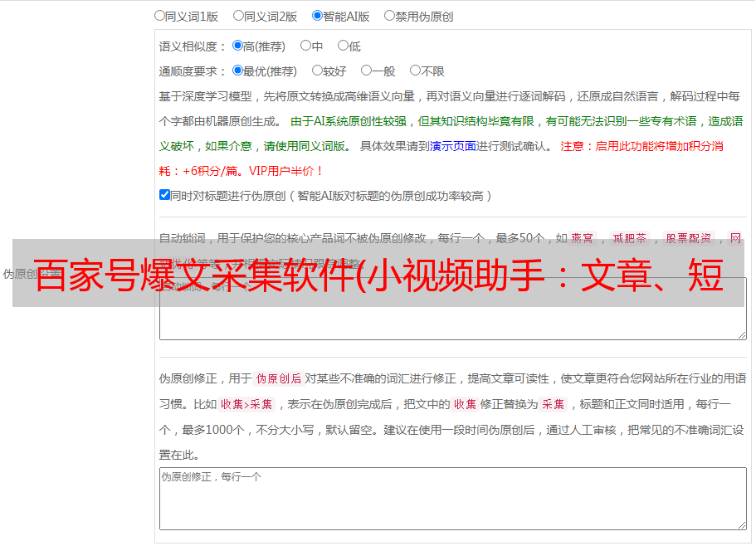Open the 演示页面 link

click(x=453, y=146)
